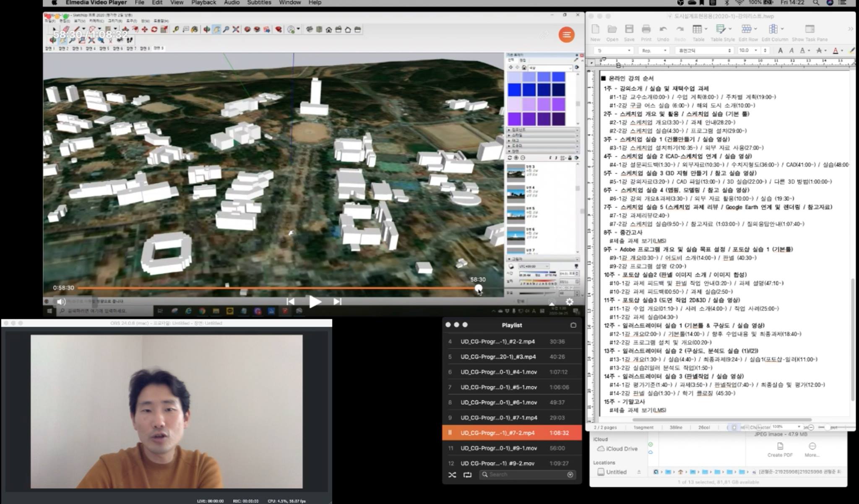Skip to next track in player
Viewport: 859px width, 504px height.
pyautogui.click(x=337, y=301)
